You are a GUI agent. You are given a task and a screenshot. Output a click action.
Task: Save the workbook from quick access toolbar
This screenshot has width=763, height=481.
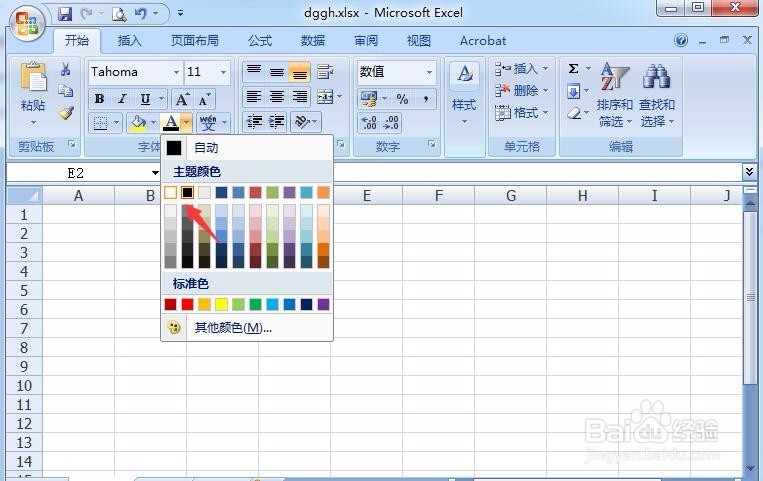[65, 14]
